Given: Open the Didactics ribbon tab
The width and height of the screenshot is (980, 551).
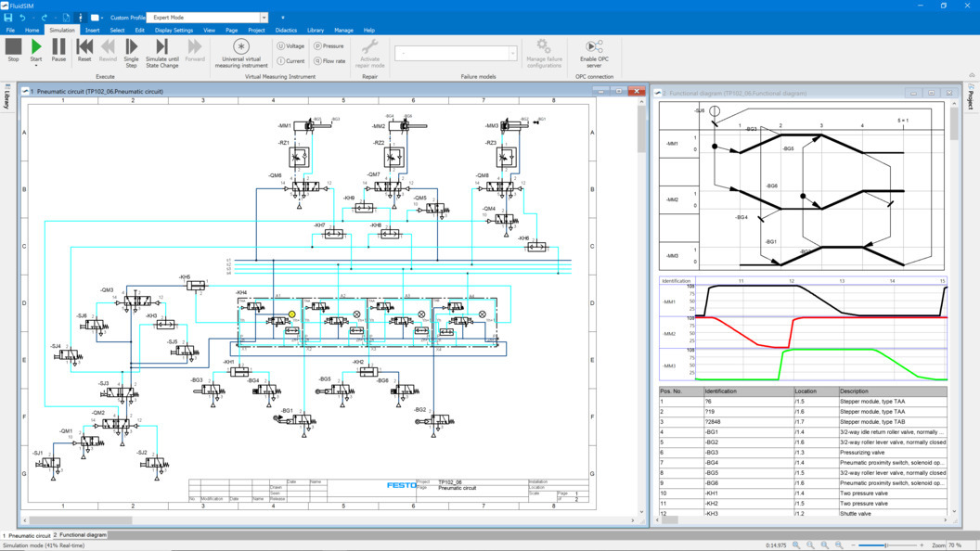Looking at the screenshot, I should (286, 30).
